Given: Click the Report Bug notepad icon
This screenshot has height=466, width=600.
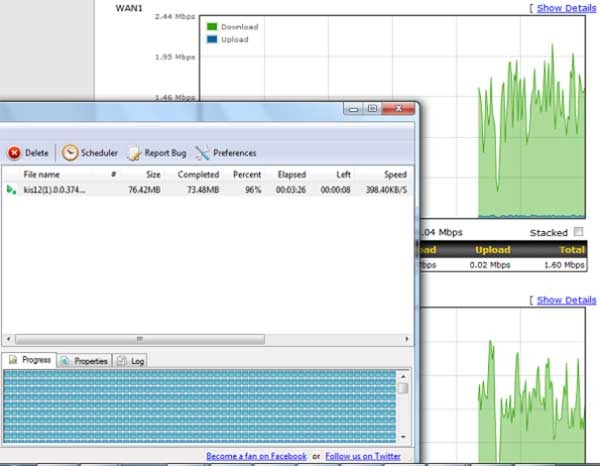Looking at the screenshot, I should coord(134,153).
